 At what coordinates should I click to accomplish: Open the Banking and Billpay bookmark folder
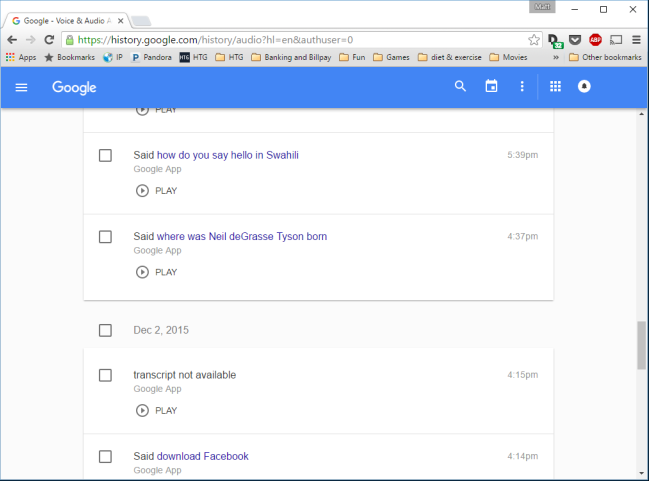pyautogui.click(x=292, y=58)
